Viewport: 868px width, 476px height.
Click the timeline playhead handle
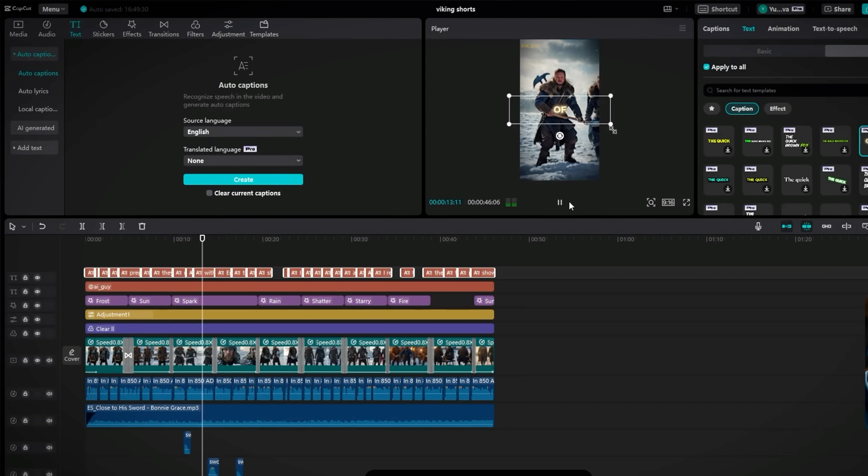202,239
